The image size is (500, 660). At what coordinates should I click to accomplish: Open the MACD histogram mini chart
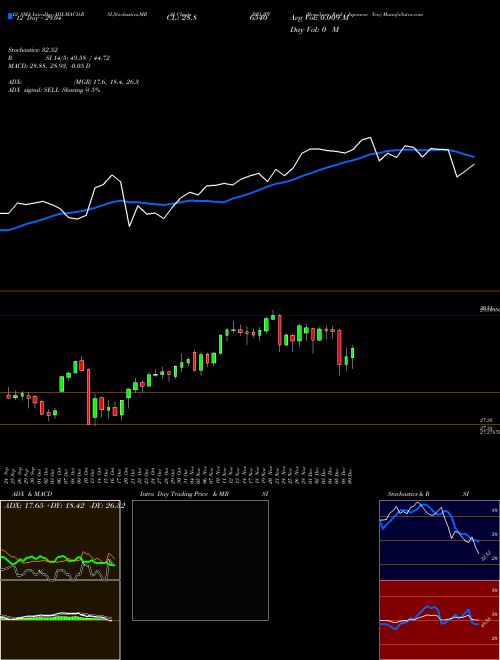pyautogui.click(x=60, y=620)
